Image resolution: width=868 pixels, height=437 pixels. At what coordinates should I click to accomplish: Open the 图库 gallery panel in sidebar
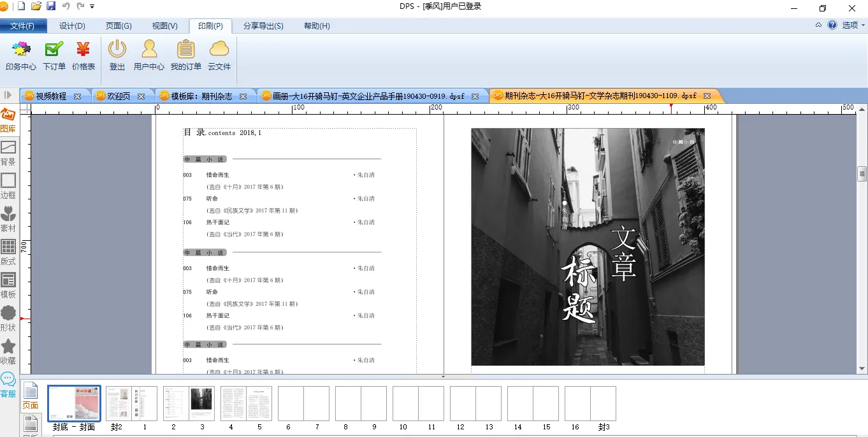[x=8, y=120]
